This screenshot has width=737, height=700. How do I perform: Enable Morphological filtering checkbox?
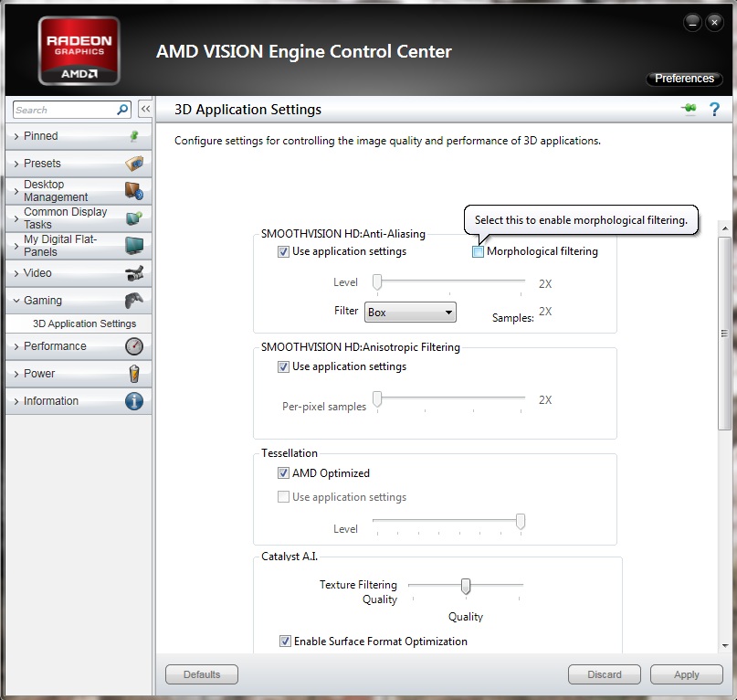(x=478, y=251)
